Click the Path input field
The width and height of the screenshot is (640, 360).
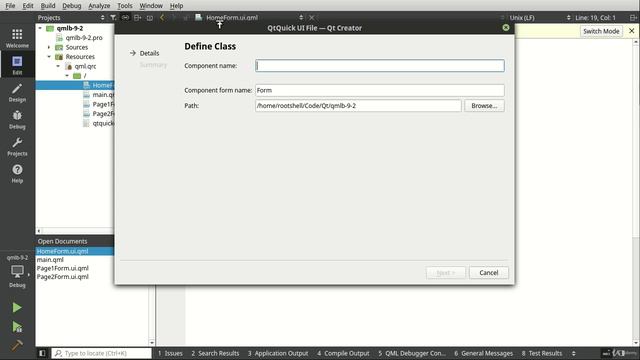358,106
